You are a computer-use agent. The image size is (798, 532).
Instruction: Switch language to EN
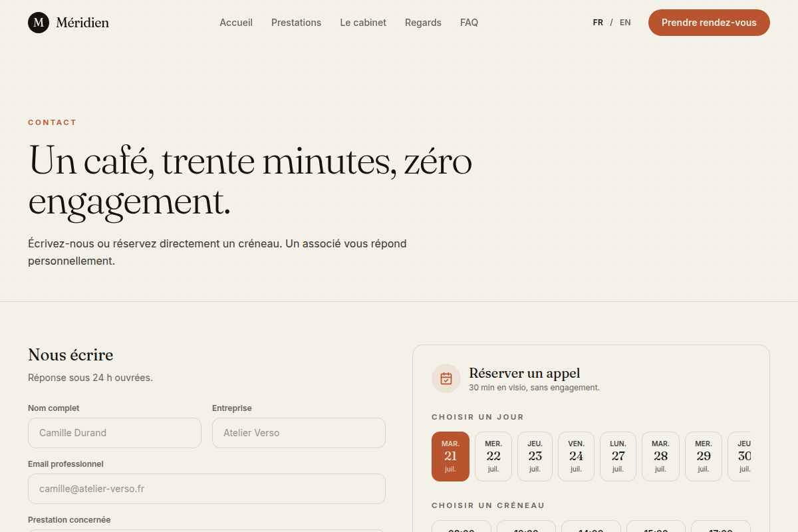click(x=625, y=23)
